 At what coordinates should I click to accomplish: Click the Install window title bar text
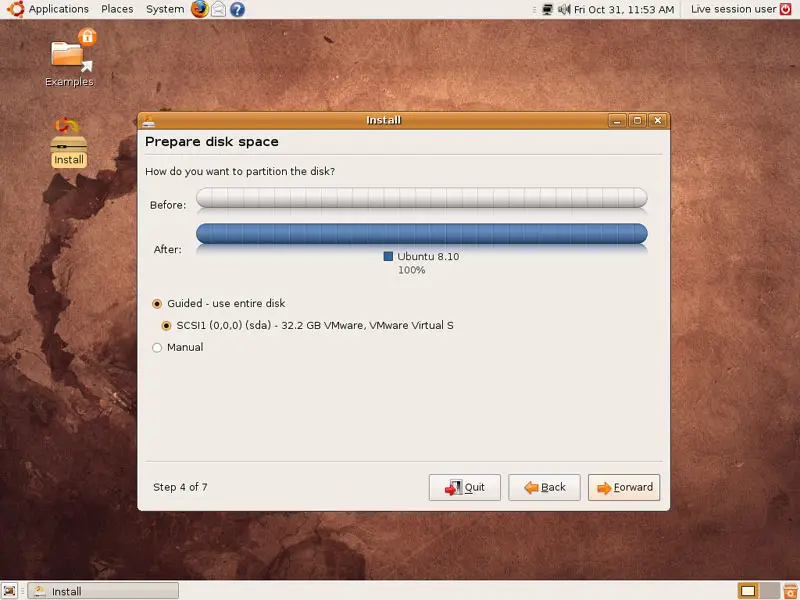384,120
